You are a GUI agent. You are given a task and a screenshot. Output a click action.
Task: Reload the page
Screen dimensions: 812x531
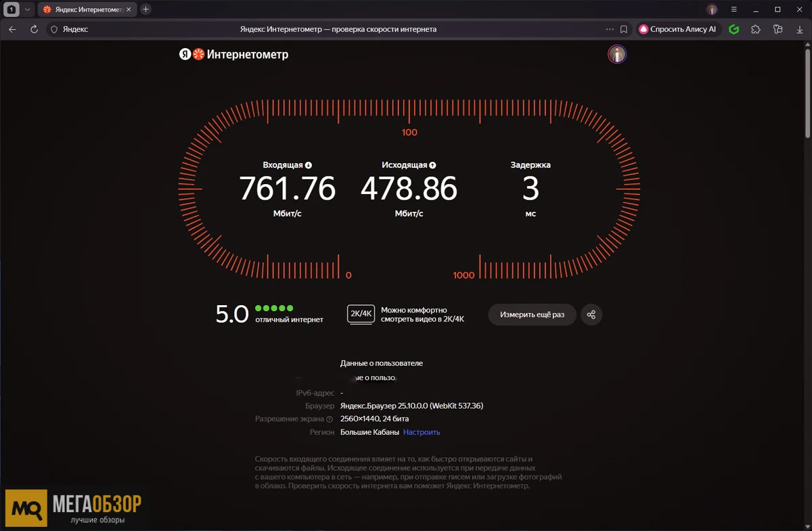click(x=34, y=29)
